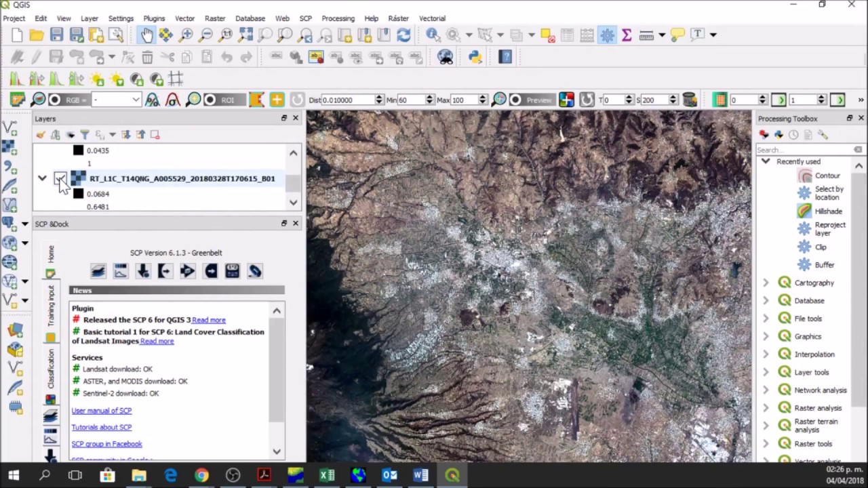Click the Zoom Full extent icon

click(245, 35)
